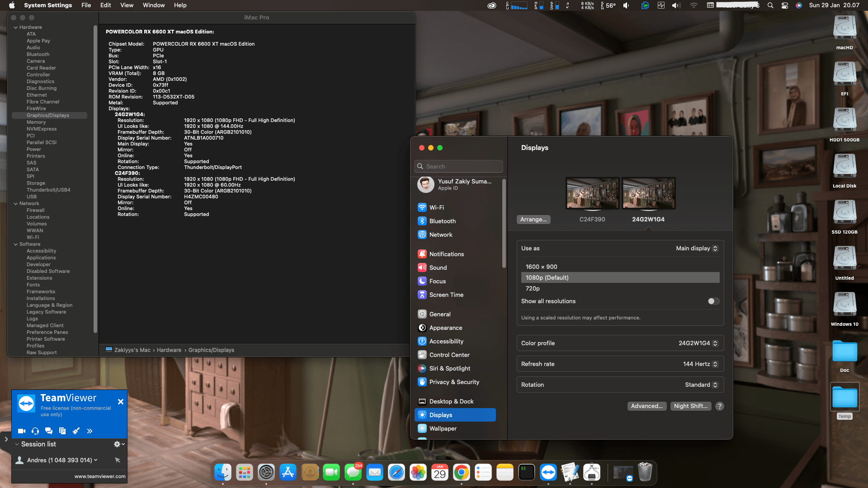Open Control Center from the menu bar
868x488 pixels.
(785, 5)
